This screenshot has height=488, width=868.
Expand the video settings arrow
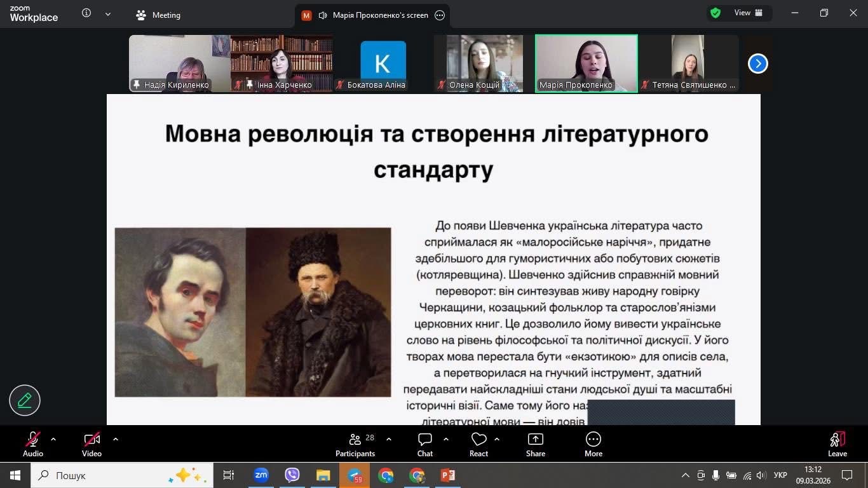click(x=116, y=439)
